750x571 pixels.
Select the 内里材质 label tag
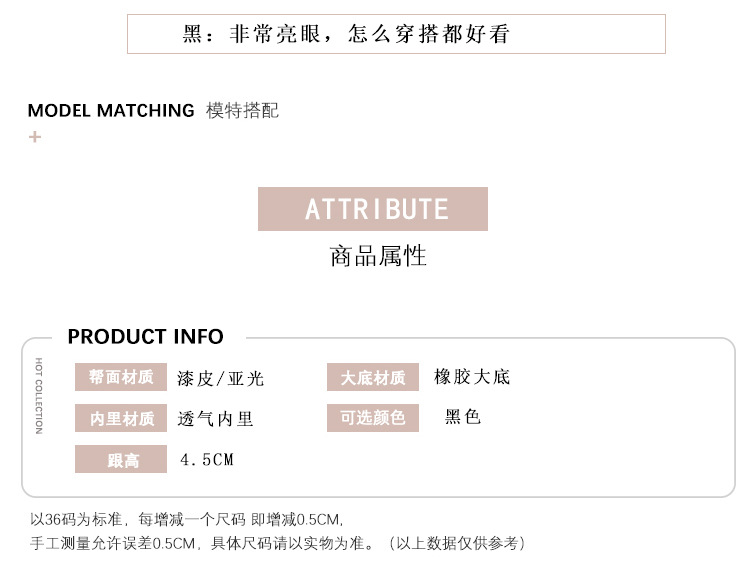click(x=121, y=419)
